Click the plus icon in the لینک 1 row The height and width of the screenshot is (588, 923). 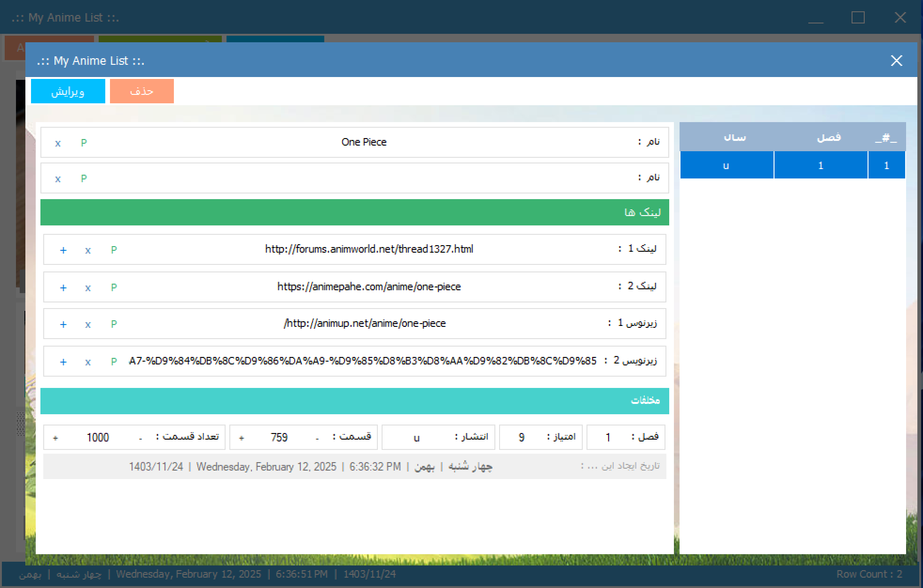pos(63,250)
